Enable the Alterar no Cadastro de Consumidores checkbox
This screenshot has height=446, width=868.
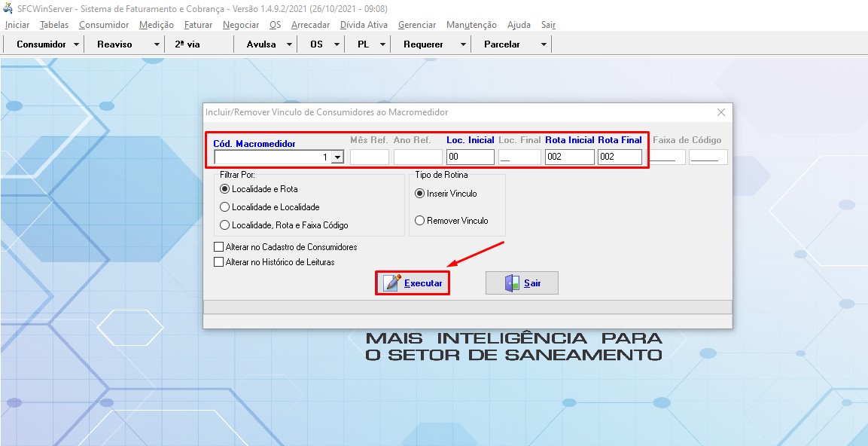coord(218,246)
